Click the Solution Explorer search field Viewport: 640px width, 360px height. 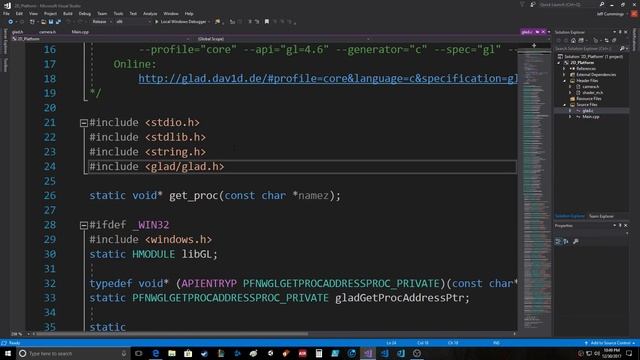pyautogui.click(x=587, y=49)
